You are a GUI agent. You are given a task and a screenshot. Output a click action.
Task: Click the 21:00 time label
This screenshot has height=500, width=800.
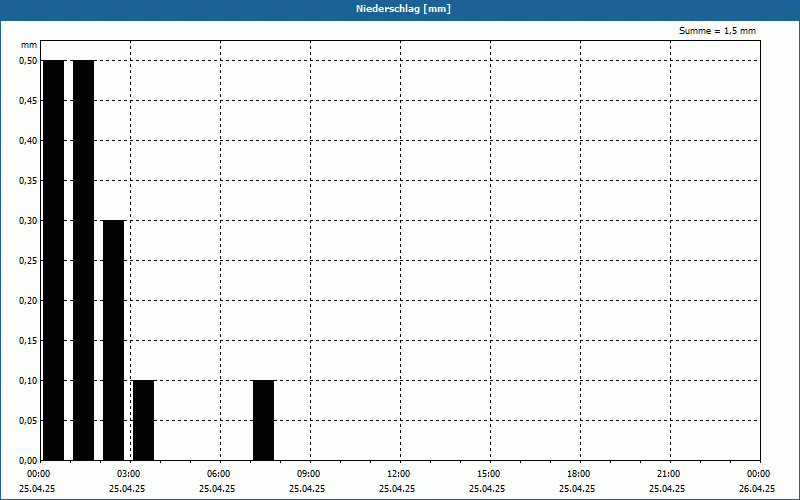point(667,474)
